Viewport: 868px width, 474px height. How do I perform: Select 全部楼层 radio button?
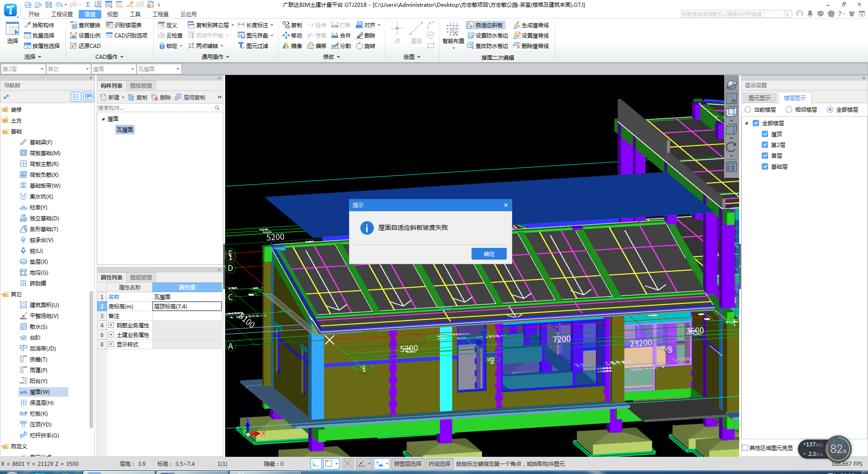point(830,109)
